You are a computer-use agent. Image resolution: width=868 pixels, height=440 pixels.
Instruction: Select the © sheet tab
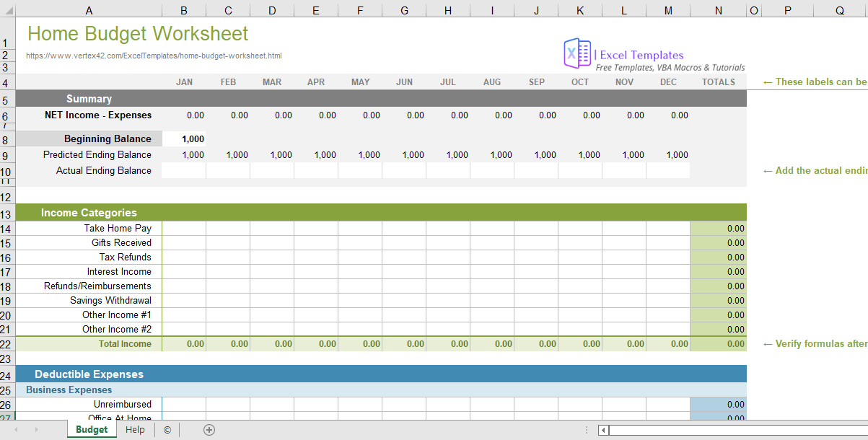point(167,429)
